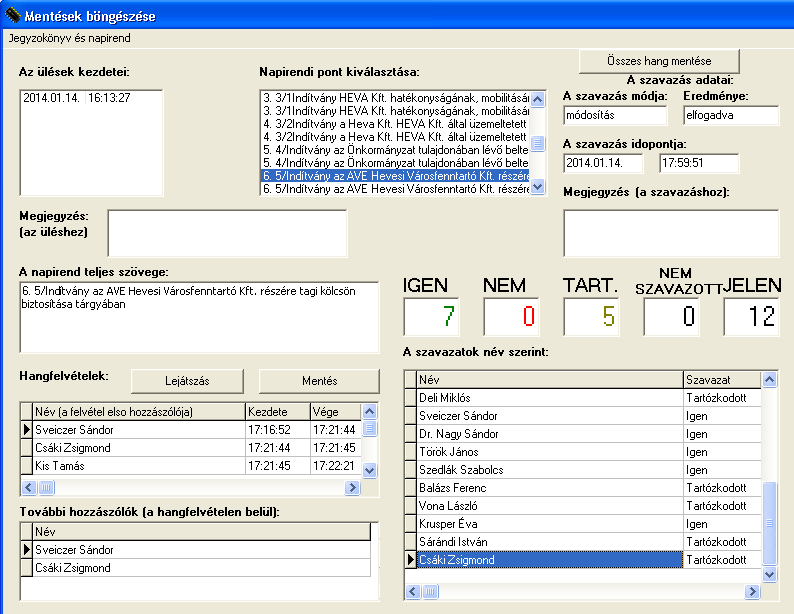
Task: Click the Szavazat column header
Action: click(722, 380)
